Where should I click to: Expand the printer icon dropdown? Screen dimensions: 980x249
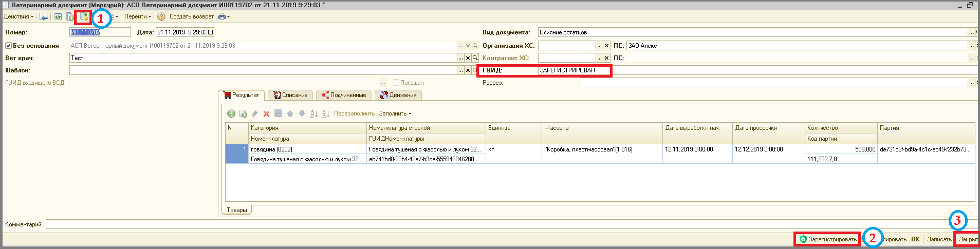point(224,17)
